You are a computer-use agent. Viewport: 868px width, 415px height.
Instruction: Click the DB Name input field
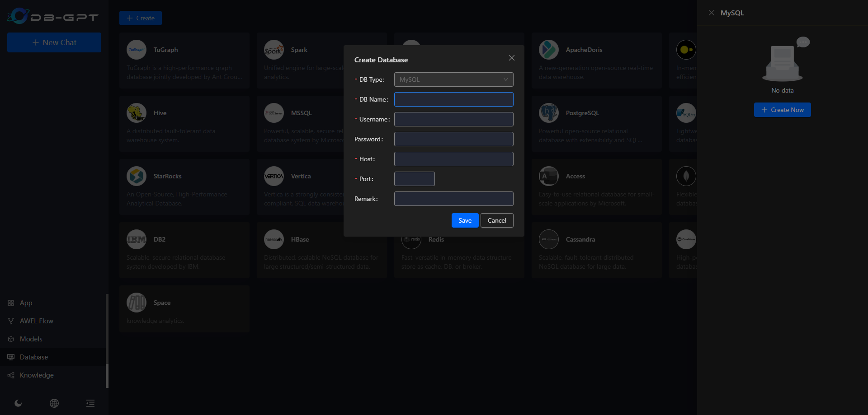tap(453, 99)
